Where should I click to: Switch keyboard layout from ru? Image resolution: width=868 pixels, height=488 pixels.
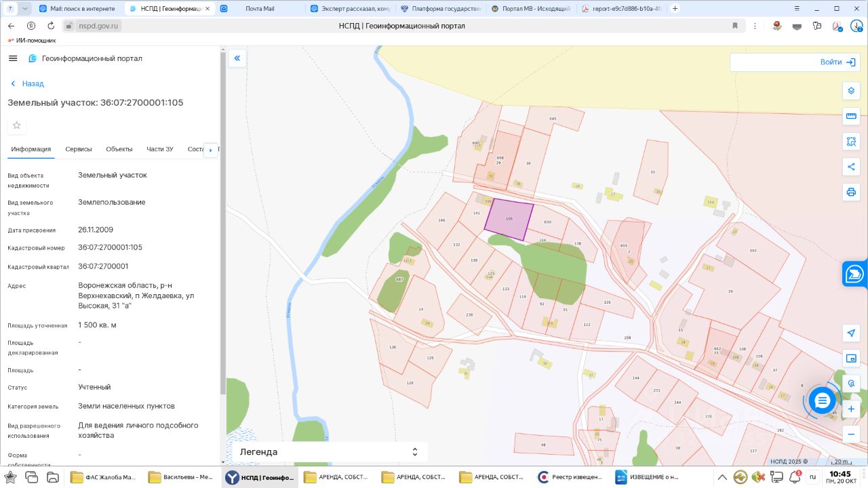[812, 477]
